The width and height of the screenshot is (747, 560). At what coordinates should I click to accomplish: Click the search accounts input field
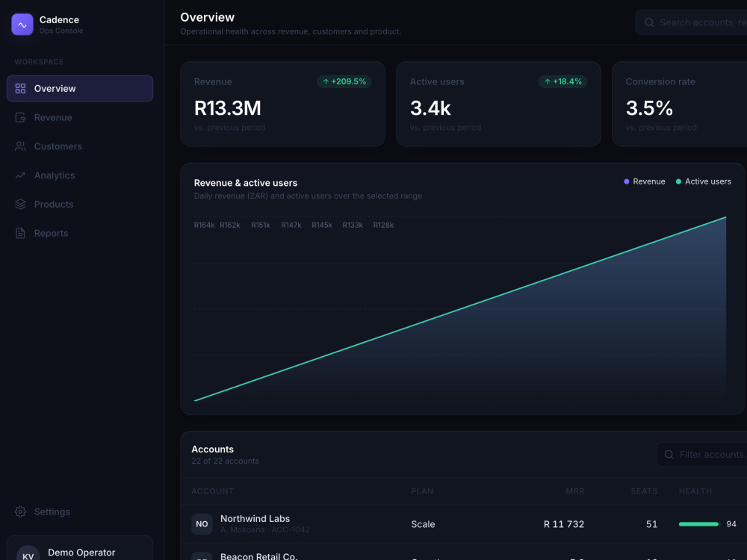point(692,22)
